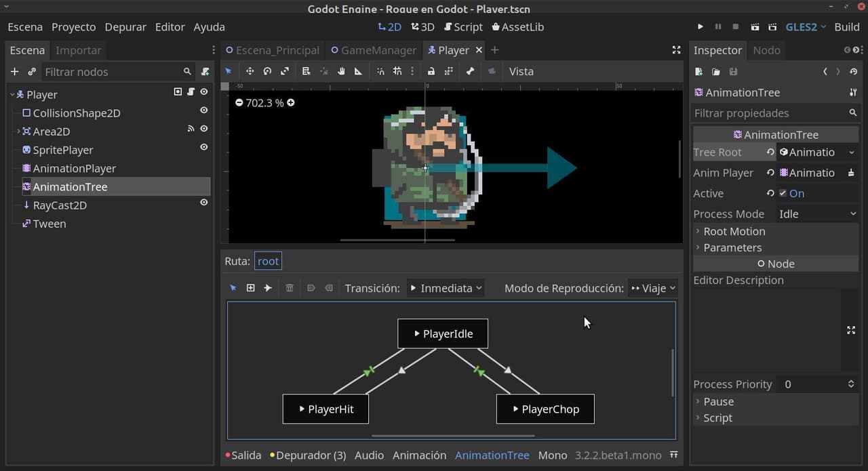Toggle visibility of CollisionShape2D node
The height and width of the screenshot is (471, 868).
pyautogui.click(x=203, y=110)
